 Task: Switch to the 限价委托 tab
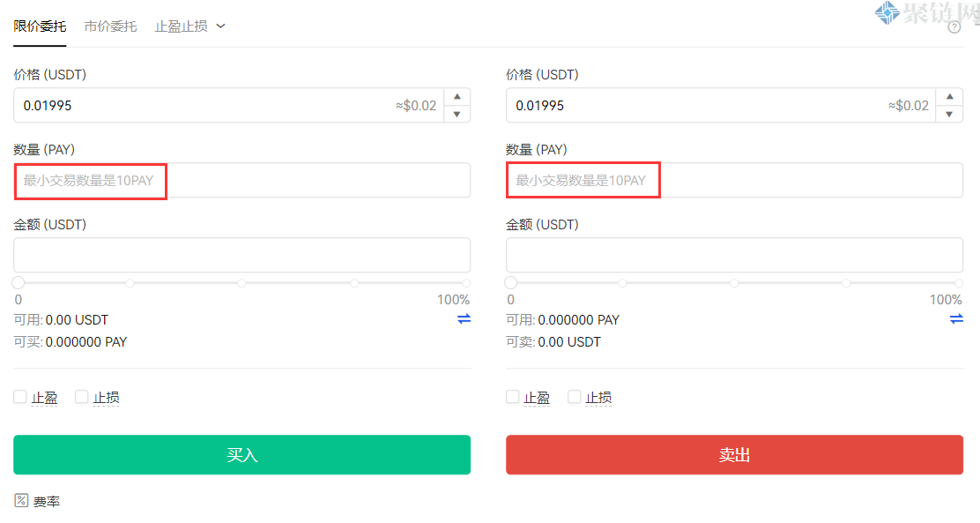pos(40,26)
